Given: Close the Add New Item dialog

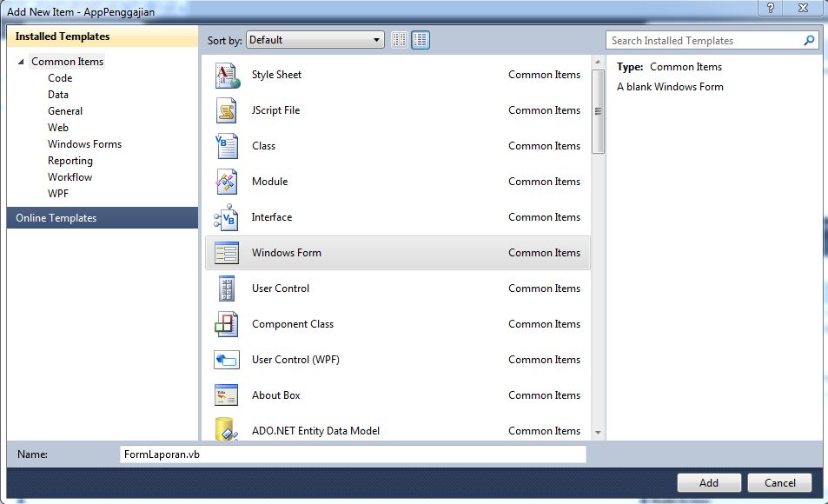Looking at the screenshot, I should (804, 8).
